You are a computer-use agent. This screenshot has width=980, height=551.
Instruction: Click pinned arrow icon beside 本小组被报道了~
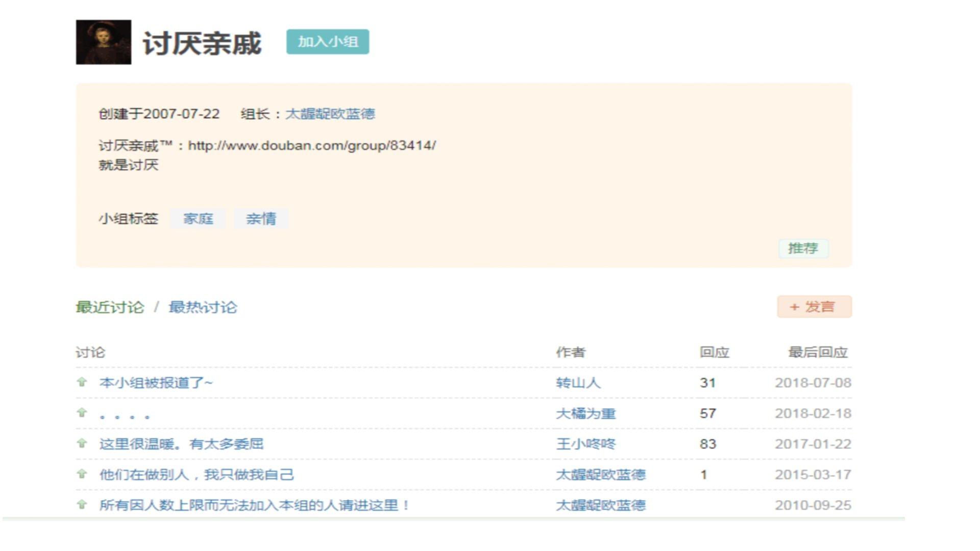(82, 382)
